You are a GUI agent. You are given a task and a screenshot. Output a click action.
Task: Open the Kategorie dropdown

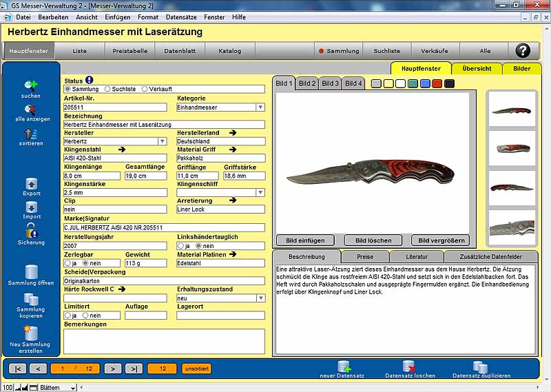tap(260, 107)
